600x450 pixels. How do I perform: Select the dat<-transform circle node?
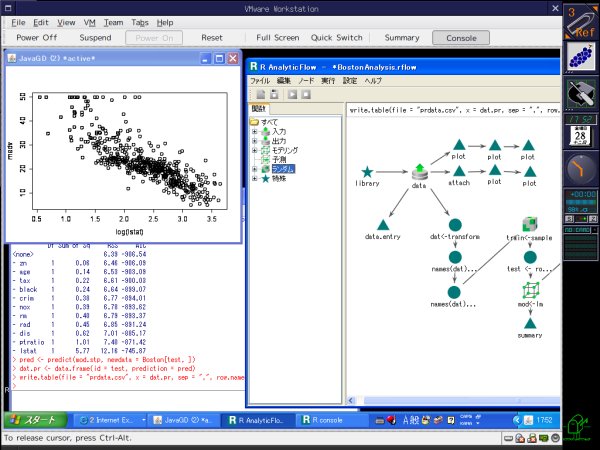click(x=455, y=225)
